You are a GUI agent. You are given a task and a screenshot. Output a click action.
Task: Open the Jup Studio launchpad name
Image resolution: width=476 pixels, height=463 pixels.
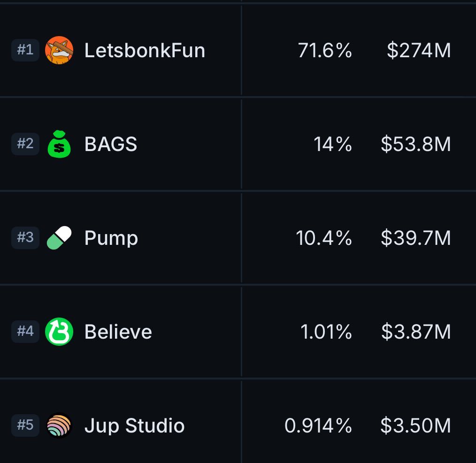pyautogui.click(x=134, y=426)
